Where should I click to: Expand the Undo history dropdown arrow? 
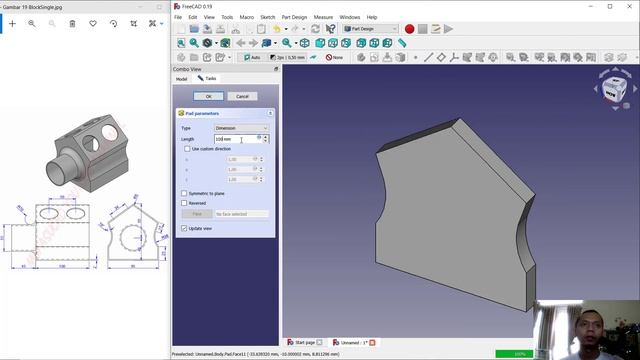point(286,29)
